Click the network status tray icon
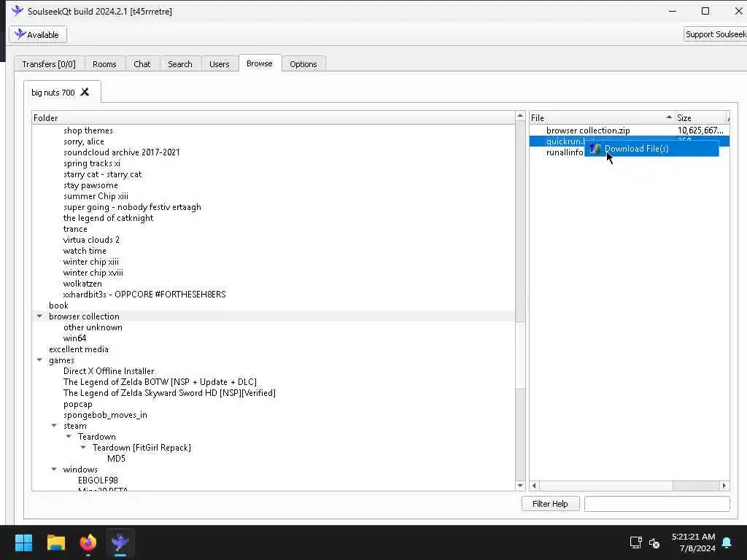This screenshot has width=747, height=560. (635, 542)
